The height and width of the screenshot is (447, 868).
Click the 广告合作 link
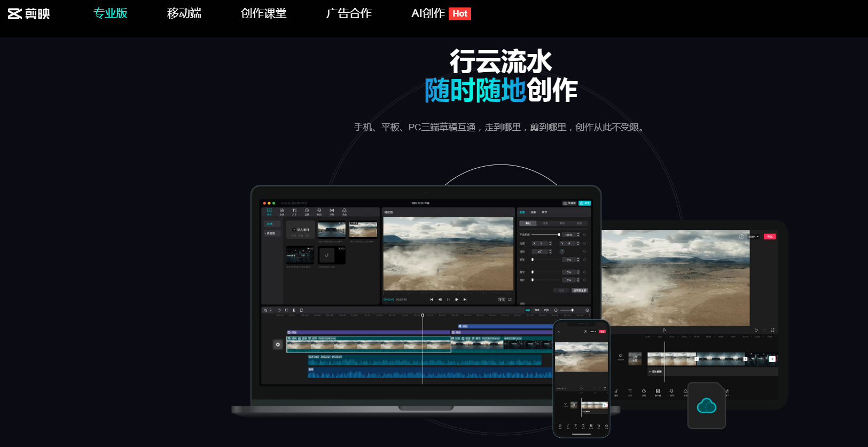coord(349,13)
